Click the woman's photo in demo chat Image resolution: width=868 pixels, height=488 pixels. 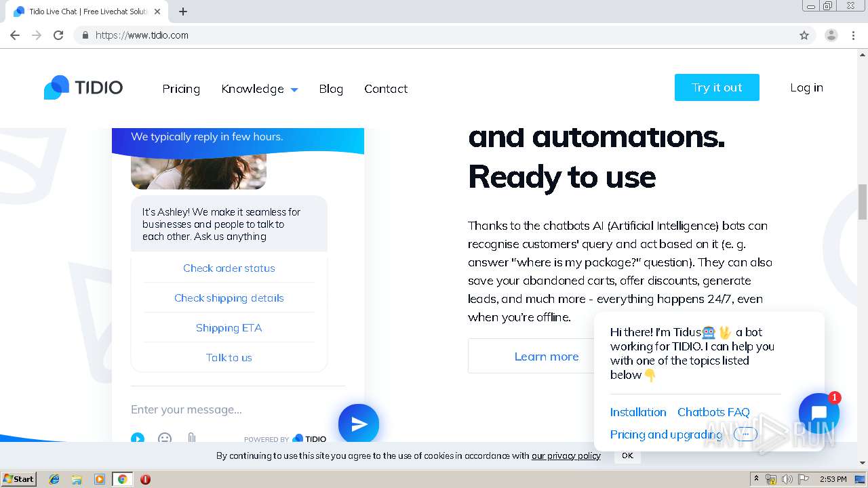tap(199, 171)
